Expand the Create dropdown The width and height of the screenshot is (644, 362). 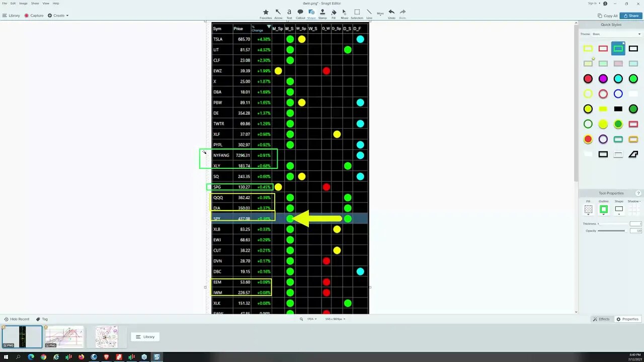click(x=58, y=16)
